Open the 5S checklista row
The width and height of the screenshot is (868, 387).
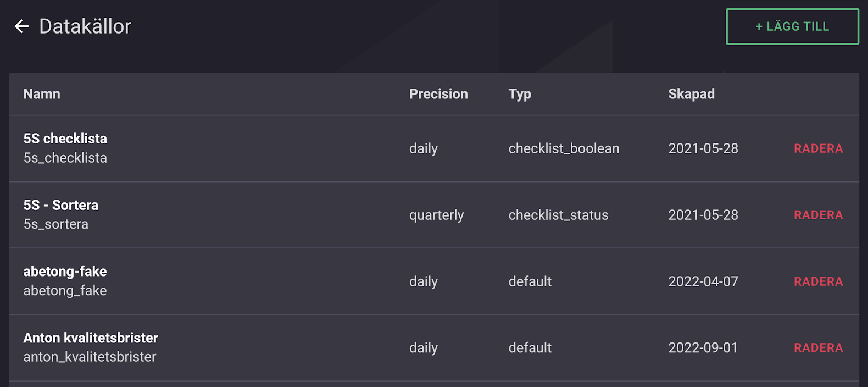pos(65,139)
